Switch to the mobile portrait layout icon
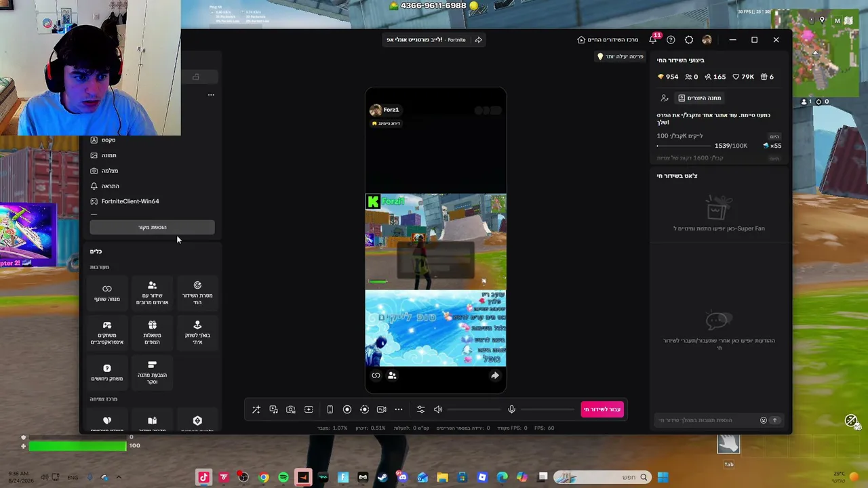 click(330, 409)
